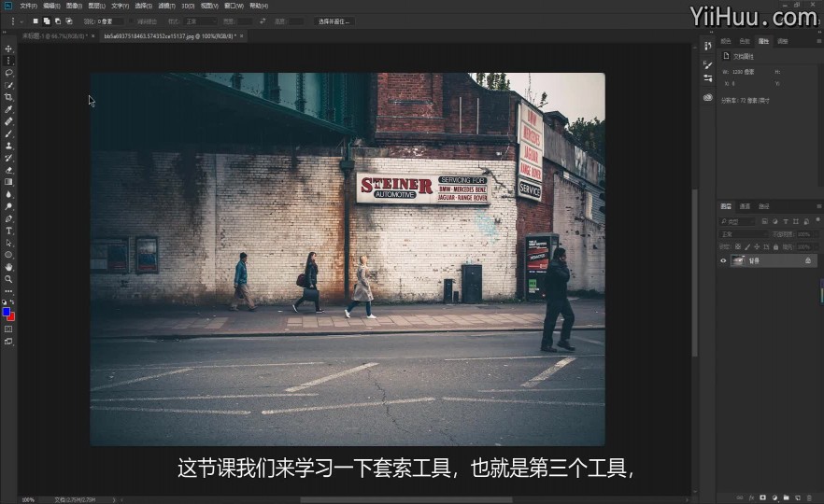Select the Quick Selection tool
The image size is (824, 504).
tap(8, 85)
